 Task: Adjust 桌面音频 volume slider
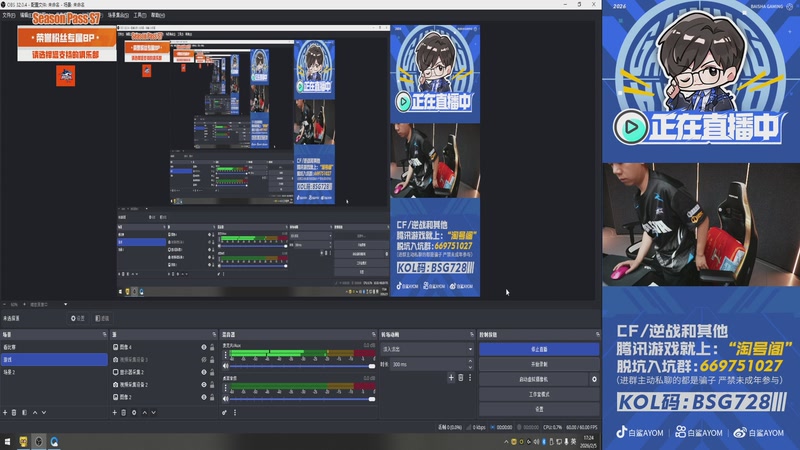(x=301, y=399)
